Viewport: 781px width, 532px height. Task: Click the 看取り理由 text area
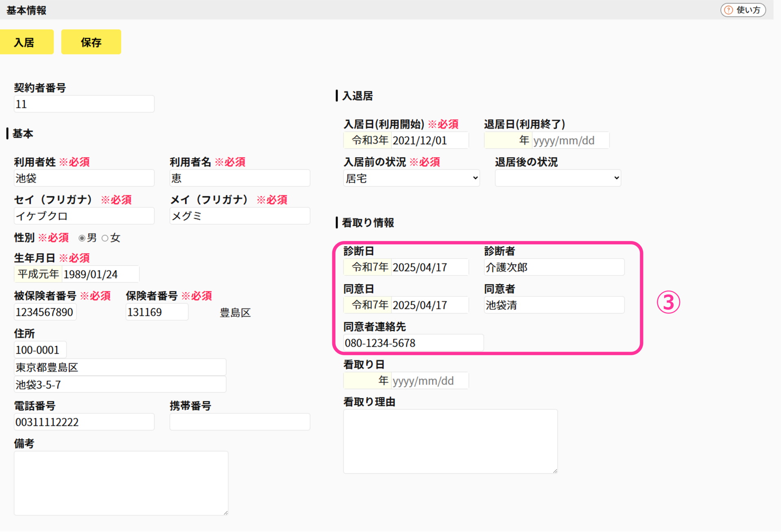click(x=450, y=441)
